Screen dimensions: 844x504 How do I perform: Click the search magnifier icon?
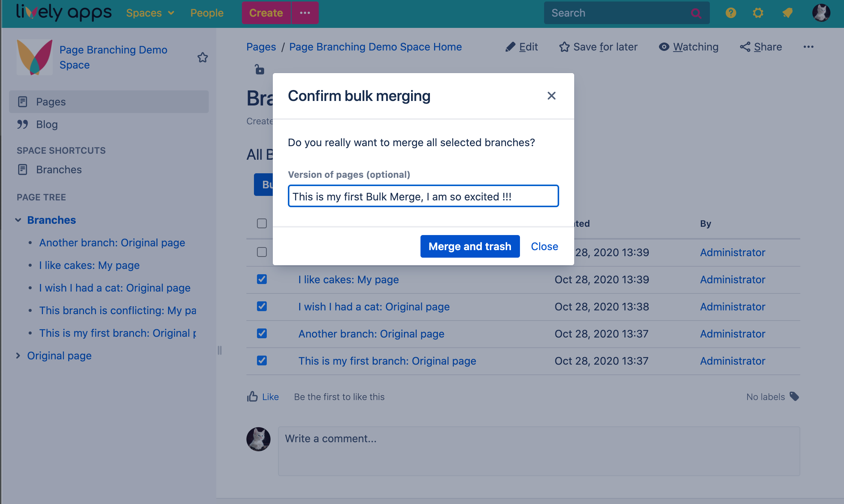point(696,13)
